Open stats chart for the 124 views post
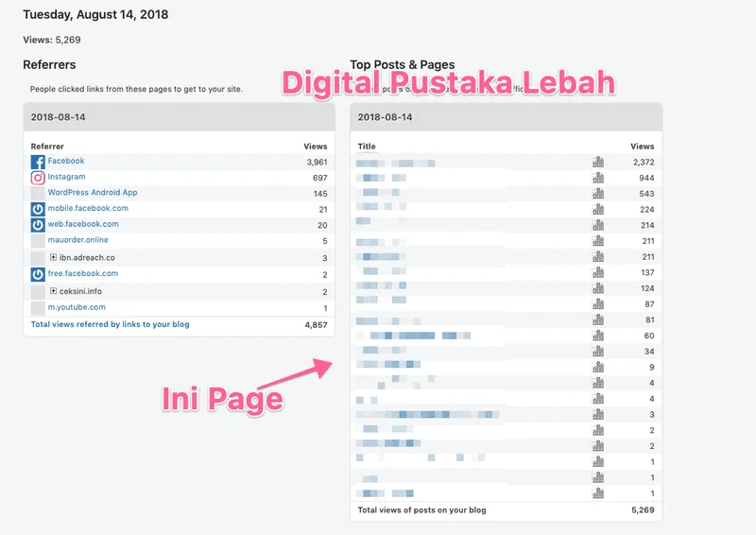The width and height of the screenshot is (756, 535). pos(598,288)
